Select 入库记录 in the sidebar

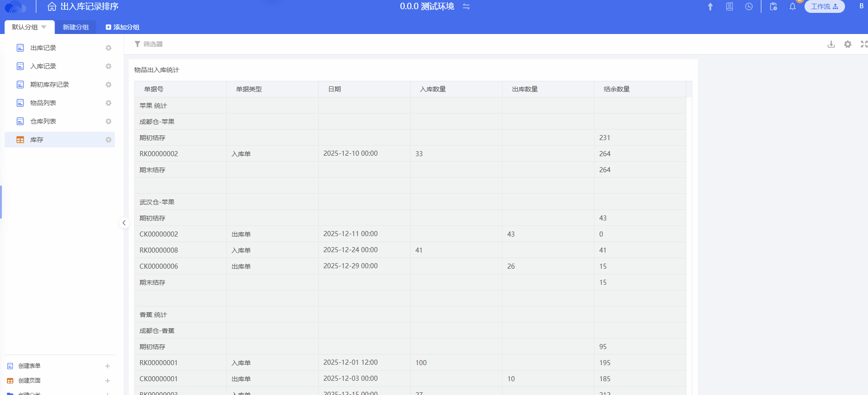(x=43, y=66)
